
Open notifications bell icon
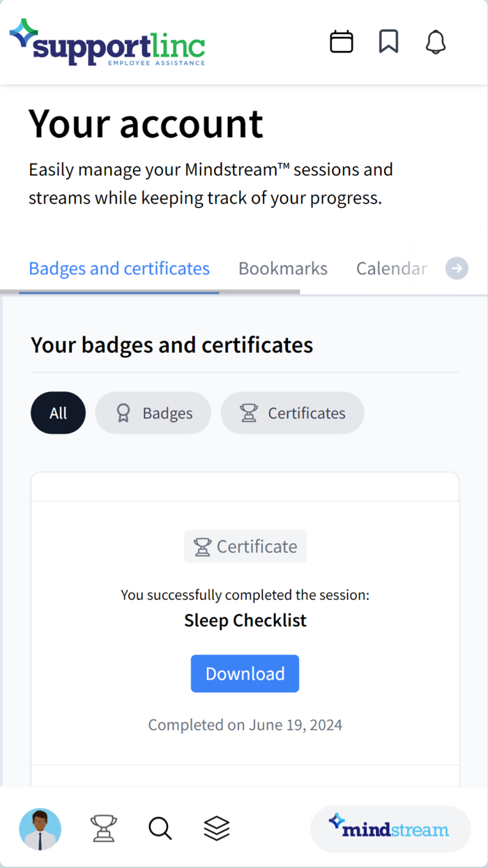point(436,42)
